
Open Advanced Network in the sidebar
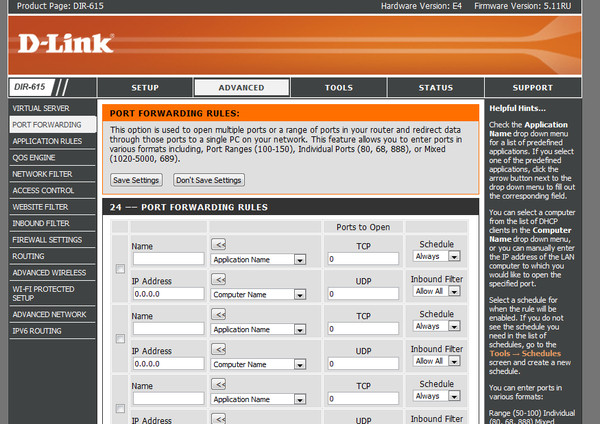52,315
